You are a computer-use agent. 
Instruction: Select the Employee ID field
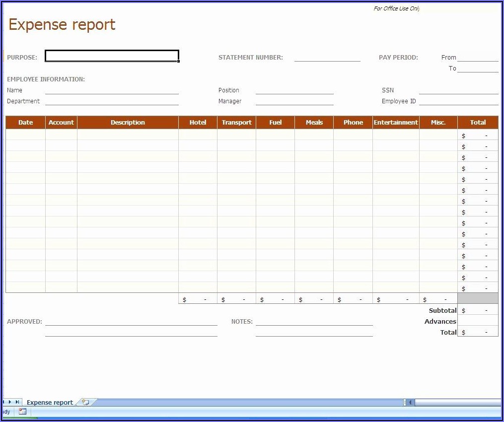click(x=458, y=101)
